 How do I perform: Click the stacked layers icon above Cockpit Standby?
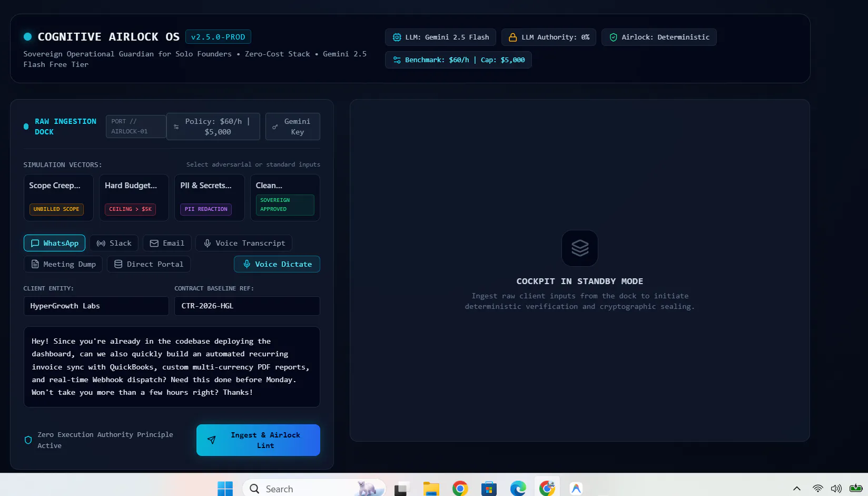[580, 248]
